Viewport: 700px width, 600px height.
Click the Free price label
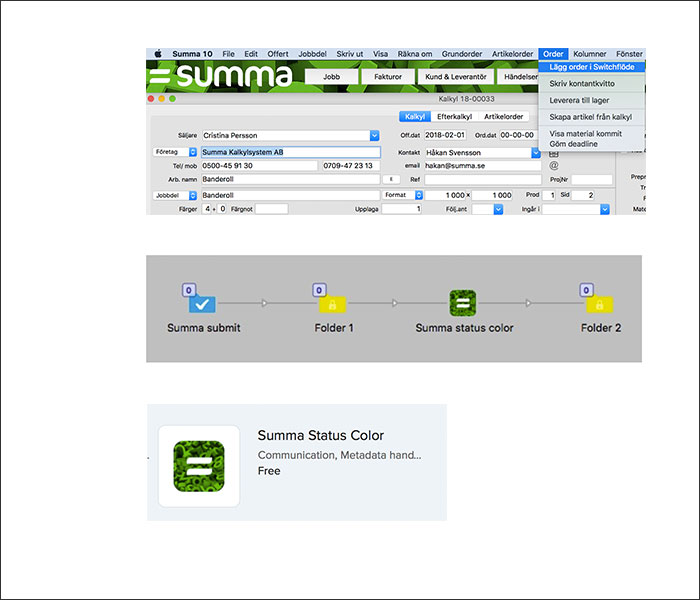click(269, 471)
